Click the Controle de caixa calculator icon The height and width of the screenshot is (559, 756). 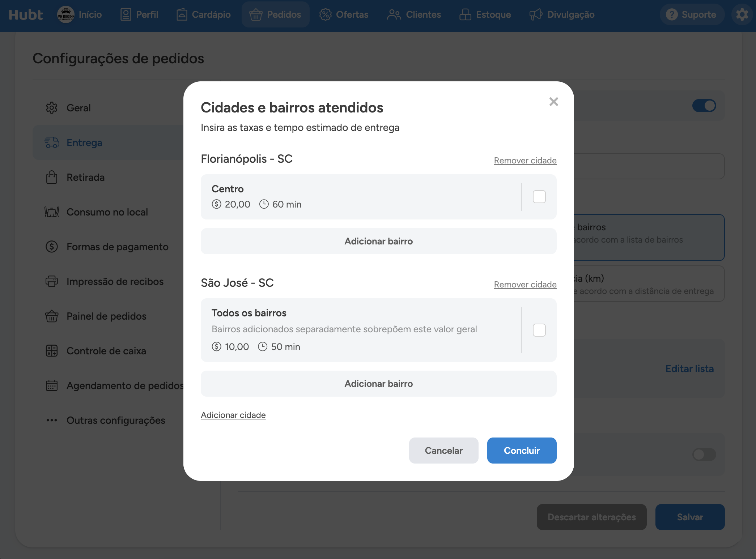52,351
